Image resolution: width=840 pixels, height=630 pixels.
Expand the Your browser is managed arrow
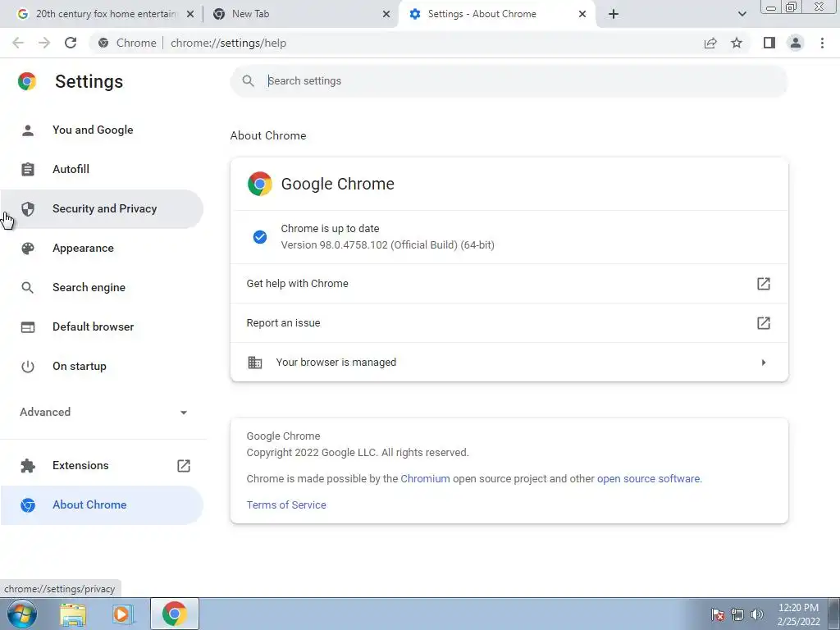764,363
